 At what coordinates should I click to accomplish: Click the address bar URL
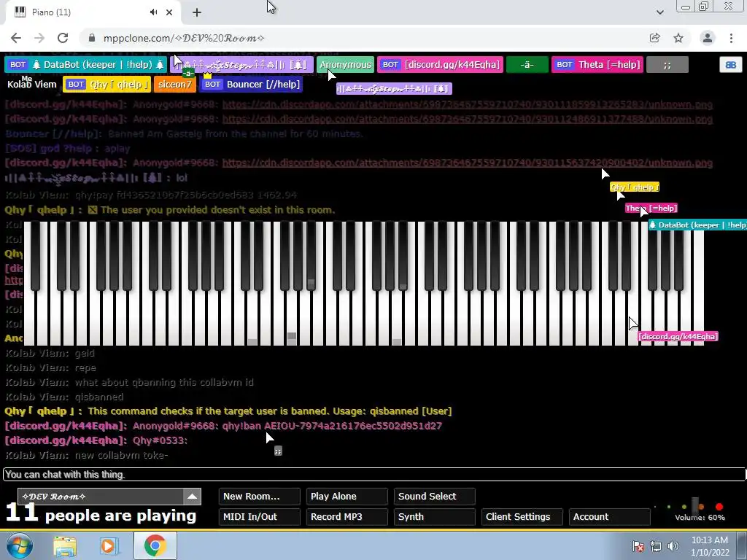click(184, 38)
